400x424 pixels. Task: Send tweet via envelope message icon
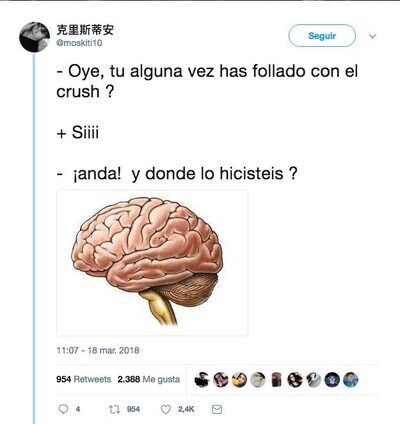217,409
